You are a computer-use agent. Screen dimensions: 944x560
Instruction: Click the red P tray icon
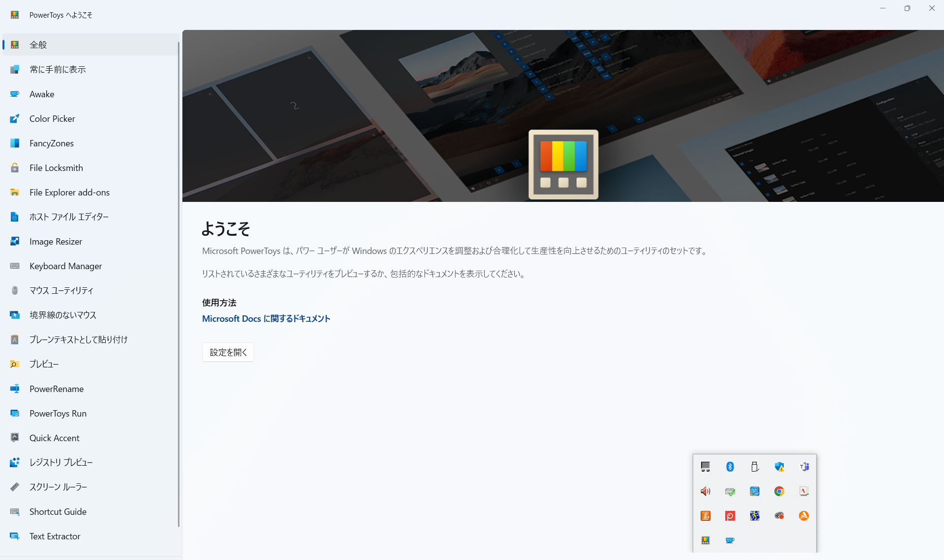click(730, 516)
